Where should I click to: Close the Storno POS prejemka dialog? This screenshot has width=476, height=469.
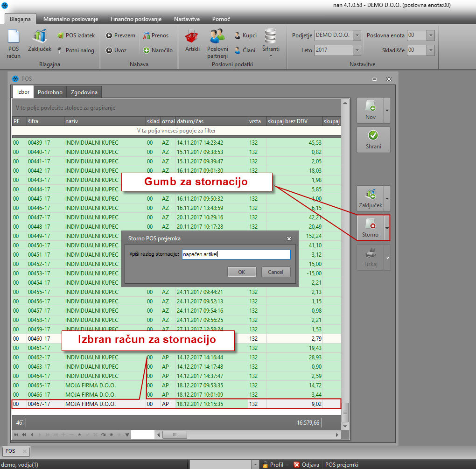[289, 238]
